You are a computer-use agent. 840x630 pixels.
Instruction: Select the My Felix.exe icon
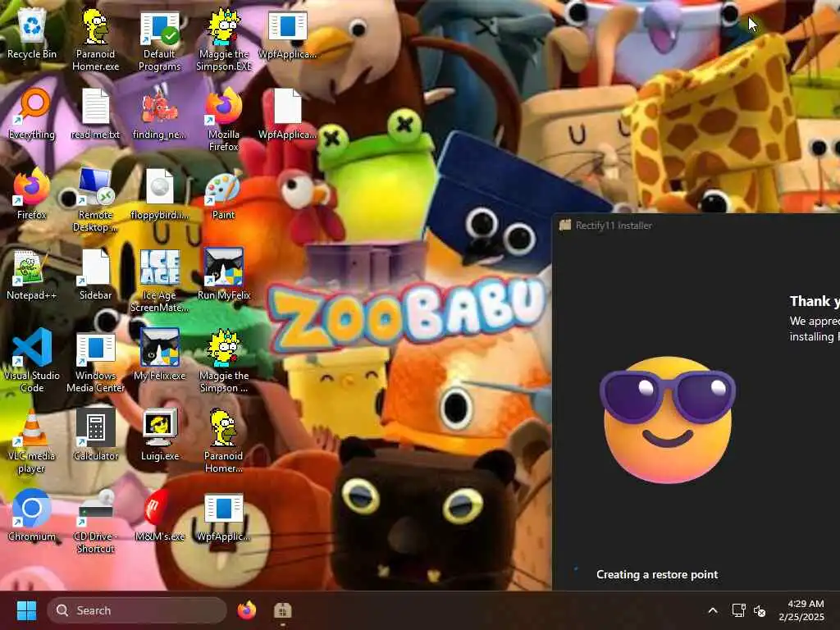[x=159, y=355]
